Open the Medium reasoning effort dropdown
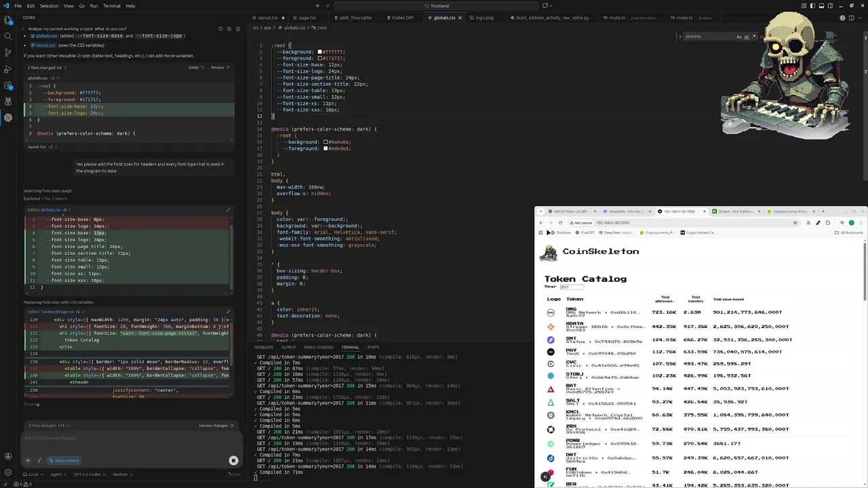Screen dimensions: 868x488 123,474
